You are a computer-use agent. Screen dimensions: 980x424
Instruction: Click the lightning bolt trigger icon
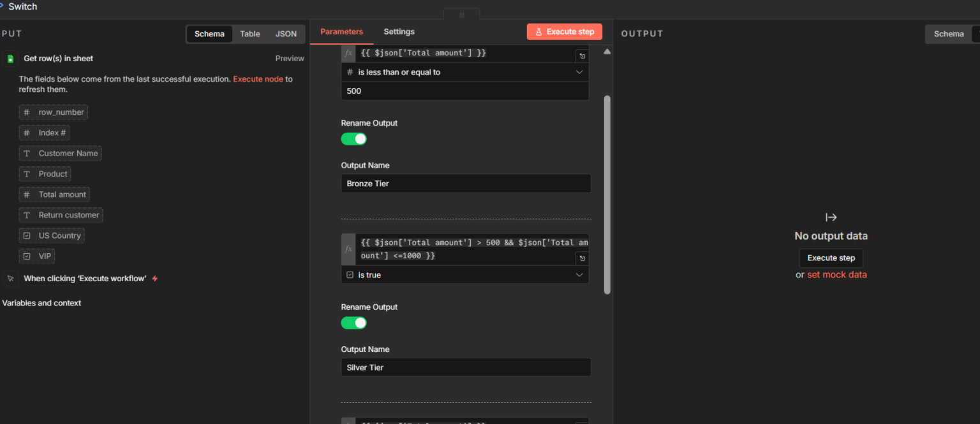pos(155,279)
